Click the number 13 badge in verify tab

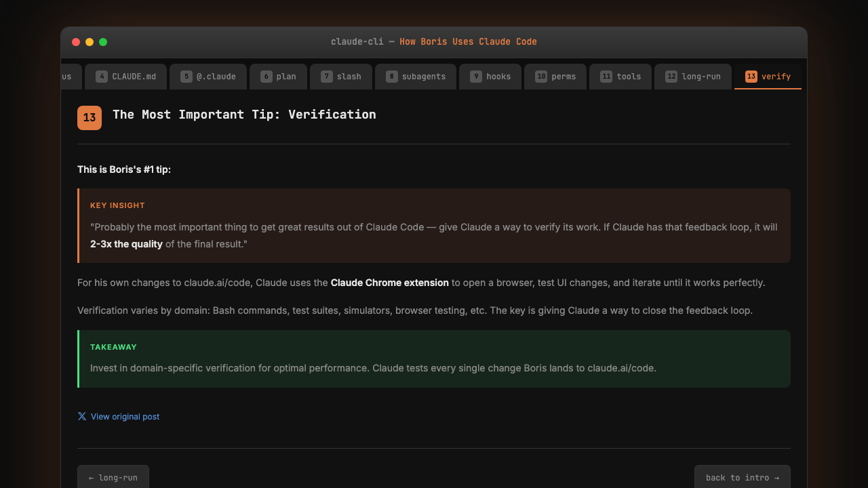tap(751, 77)
